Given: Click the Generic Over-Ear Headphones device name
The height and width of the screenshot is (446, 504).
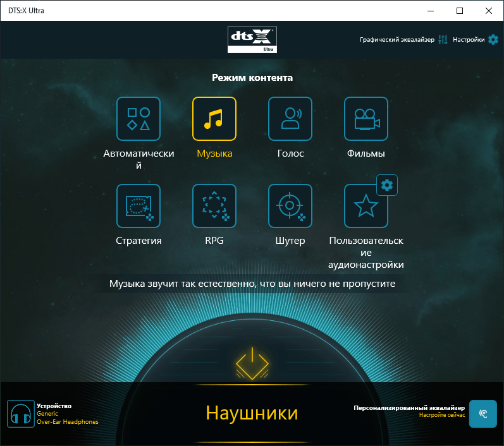Looking at the screenshot, I should [68, 418].
